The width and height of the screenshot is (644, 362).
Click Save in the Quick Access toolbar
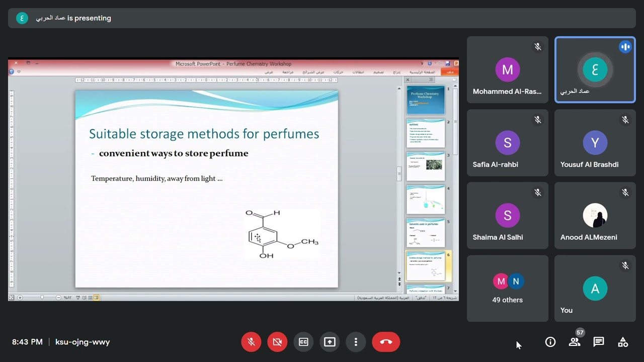pos(448,63)
